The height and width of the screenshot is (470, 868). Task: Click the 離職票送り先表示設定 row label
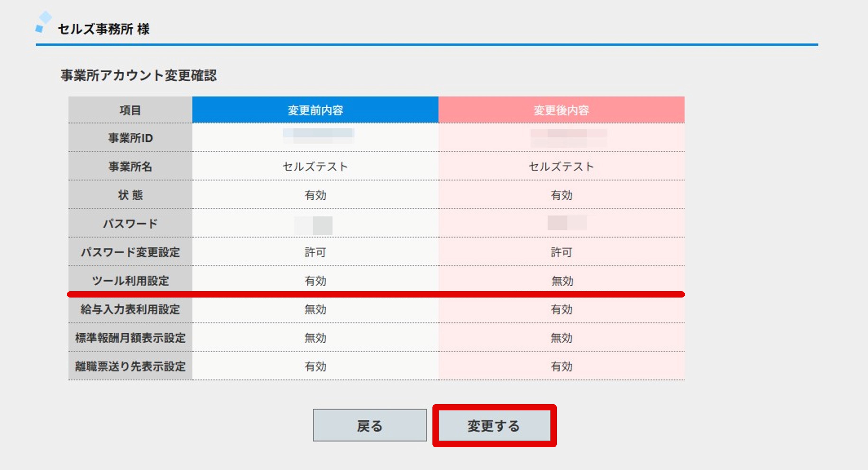click(130, 366)
